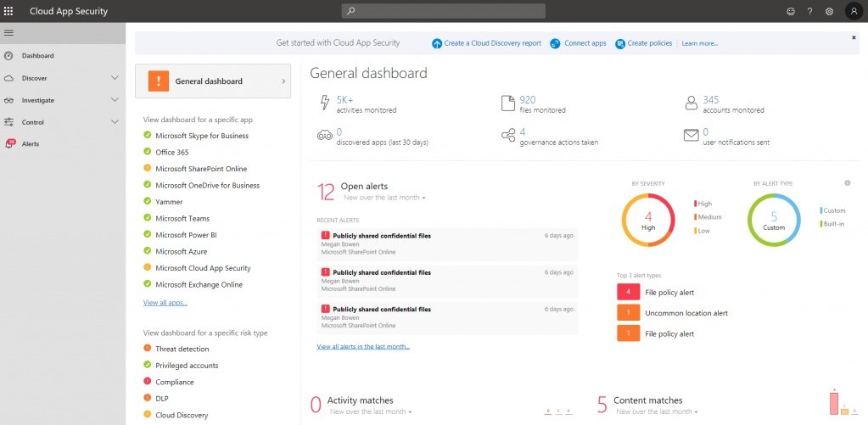Click the High severity legend item

[703, 204]
